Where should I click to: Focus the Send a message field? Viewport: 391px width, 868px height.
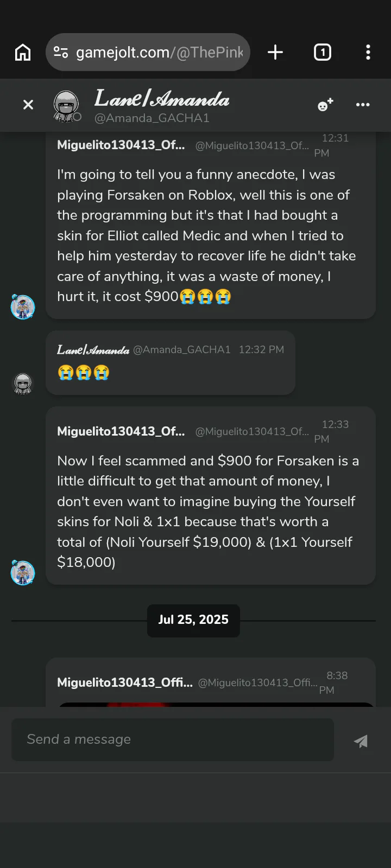pyautogui.click(x=173, y=739)
